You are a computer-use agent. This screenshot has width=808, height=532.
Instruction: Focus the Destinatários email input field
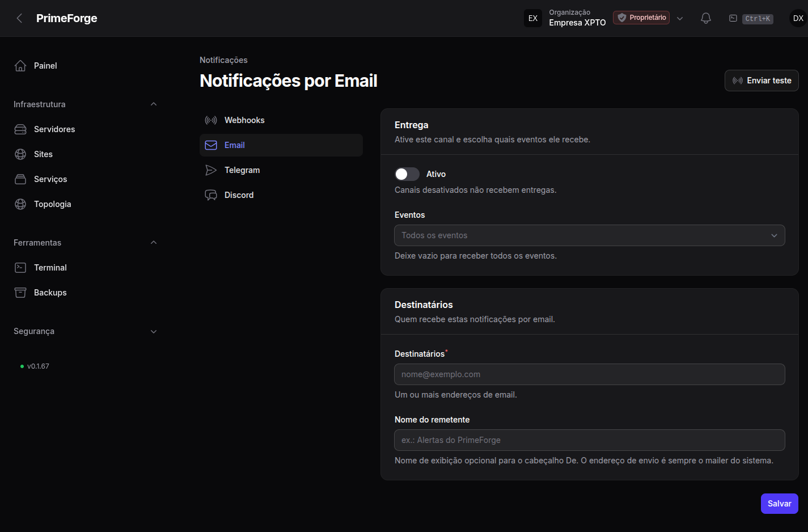click(x=590, y=374)
